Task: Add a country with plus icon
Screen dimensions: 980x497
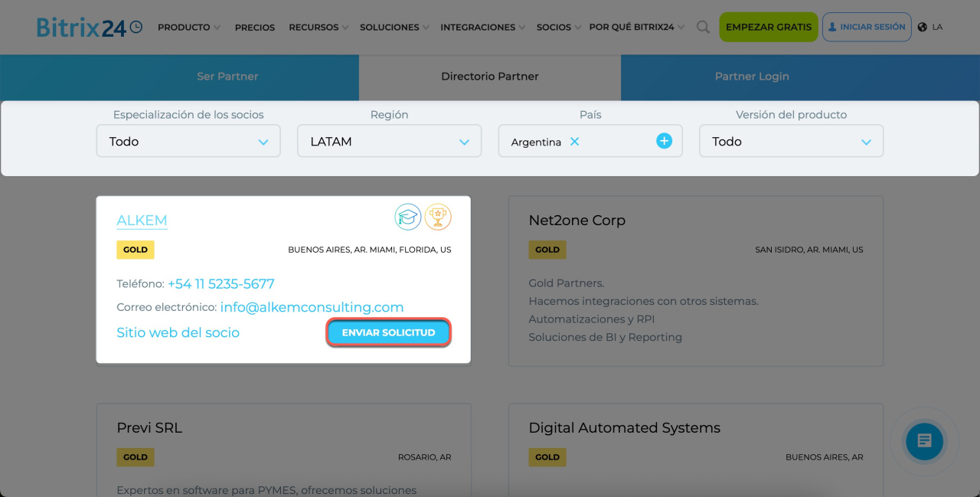Action: pos(664,141)
